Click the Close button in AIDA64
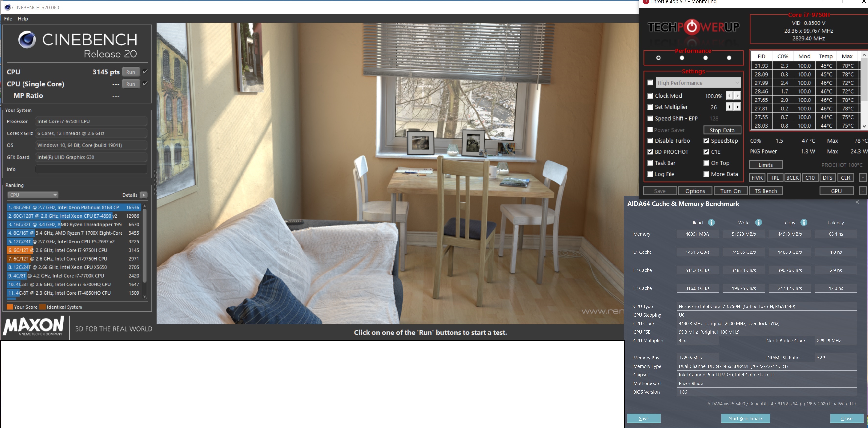This screenshot has height=428, width=868. [846, 418]
